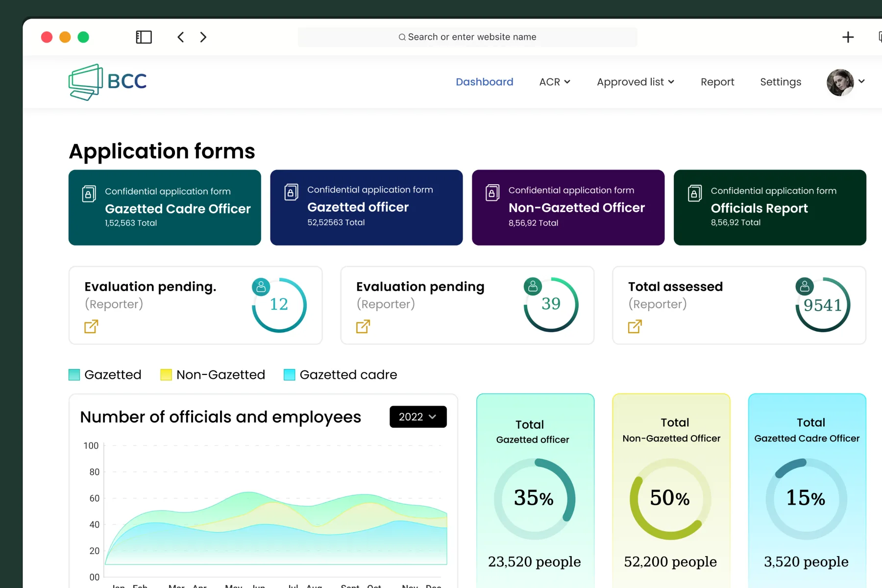Open the Dashboard nav item
882x588 pixels.
pos(484,82)
